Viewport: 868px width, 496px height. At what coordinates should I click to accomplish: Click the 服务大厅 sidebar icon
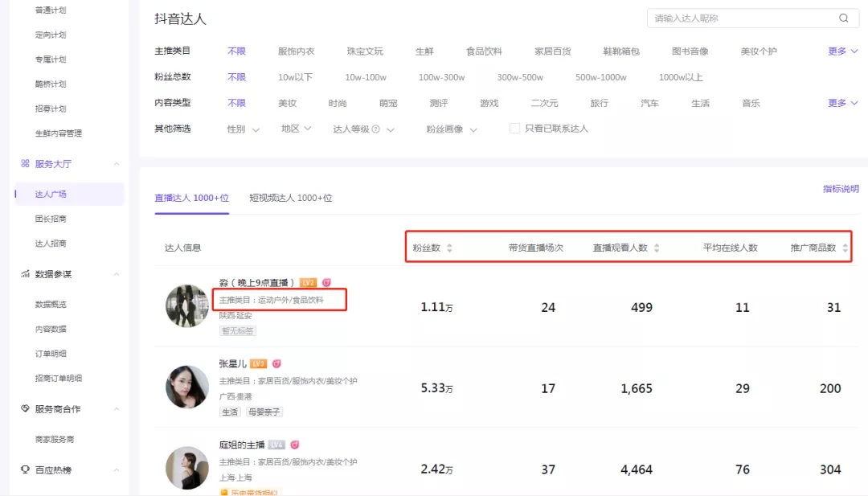(x=25, y=163)
